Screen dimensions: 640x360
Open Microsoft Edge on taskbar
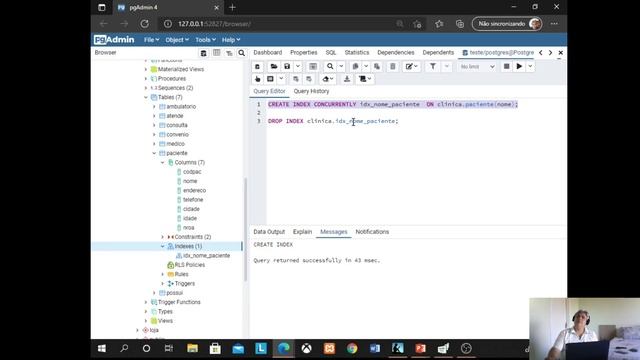pyautogui.click(x=284, y=348)
